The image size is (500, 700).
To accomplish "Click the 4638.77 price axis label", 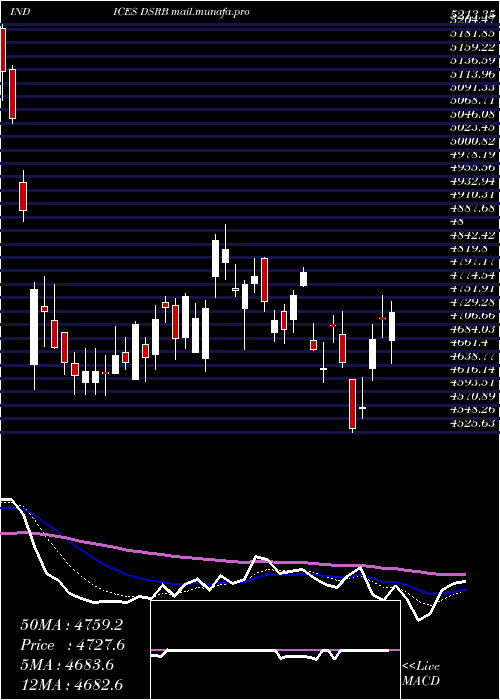I will 472,356.
